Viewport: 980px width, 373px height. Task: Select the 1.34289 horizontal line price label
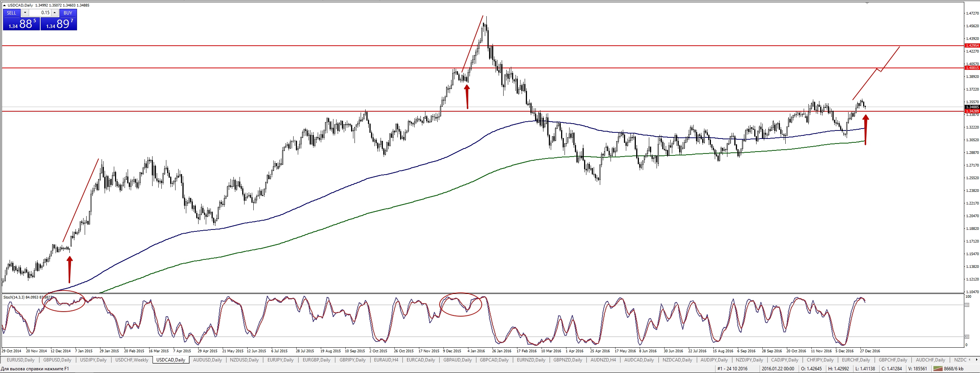[972, 111]
